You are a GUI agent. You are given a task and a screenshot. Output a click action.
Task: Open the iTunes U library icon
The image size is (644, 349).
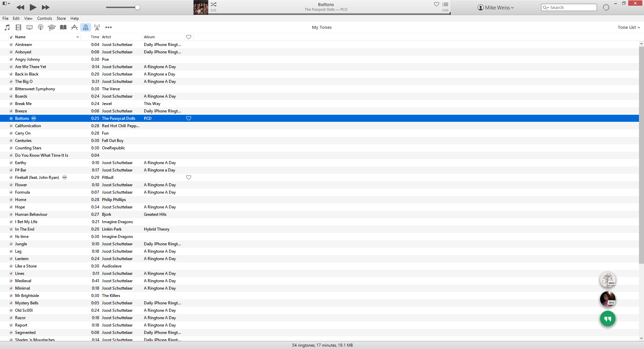point(52,27)
